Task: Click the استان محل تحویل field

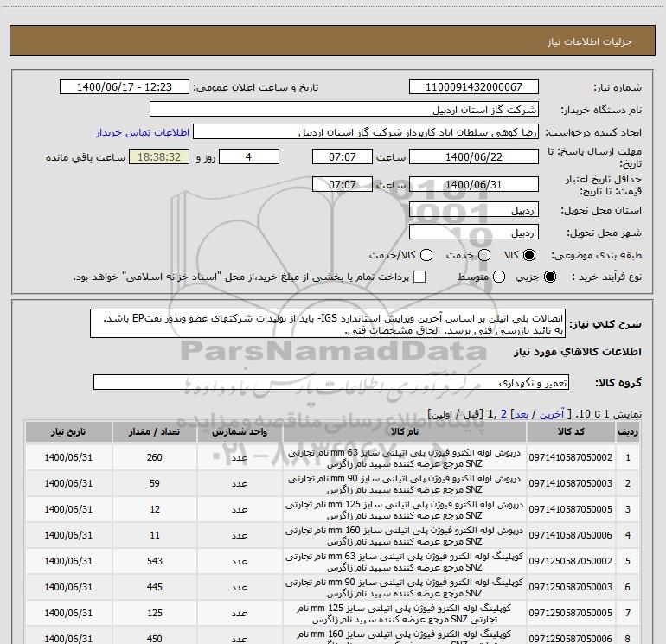Action: tap(474, 210)
